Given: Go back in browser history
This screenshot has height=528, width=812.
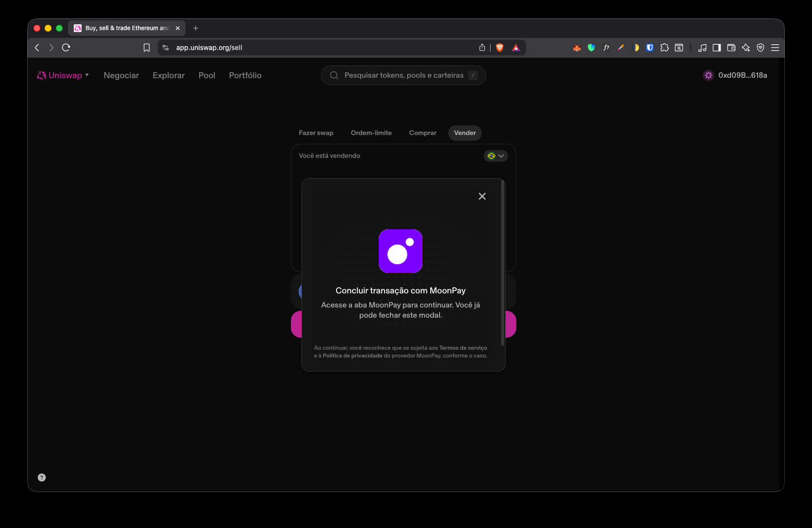Looking at the screenshot, I should (37, 48).
